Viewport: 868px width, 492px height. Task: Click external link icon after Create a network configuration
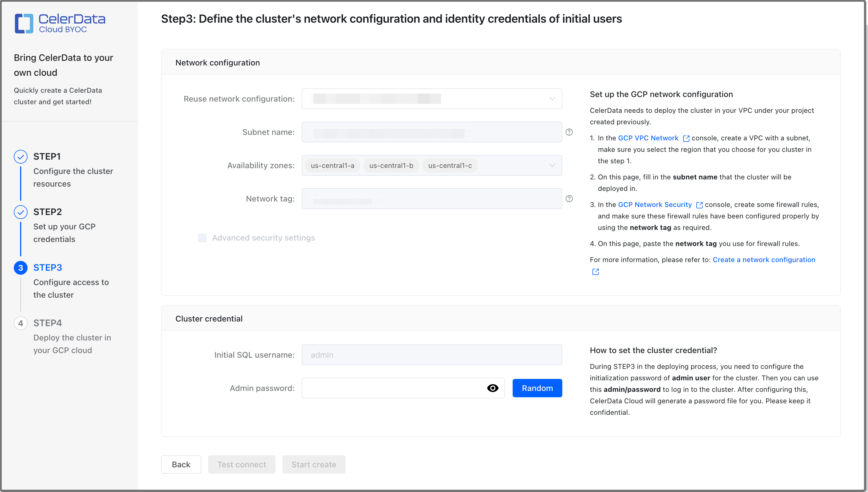pyautogui.click(x=596, y=271)
